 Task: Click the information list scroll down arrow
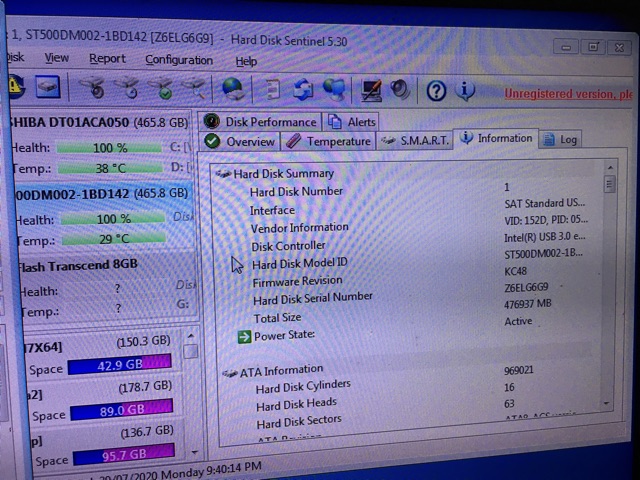coord(607,403)
